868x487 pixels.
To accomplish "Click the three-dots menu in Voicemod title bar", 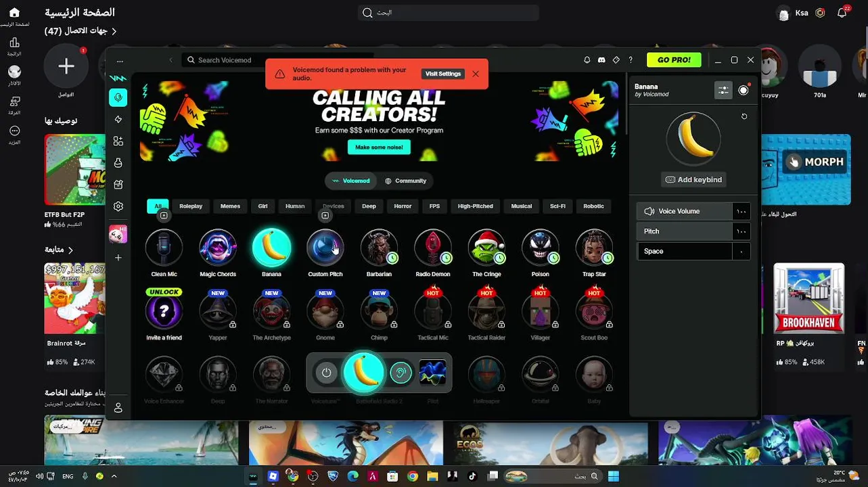I will (120, 60).
